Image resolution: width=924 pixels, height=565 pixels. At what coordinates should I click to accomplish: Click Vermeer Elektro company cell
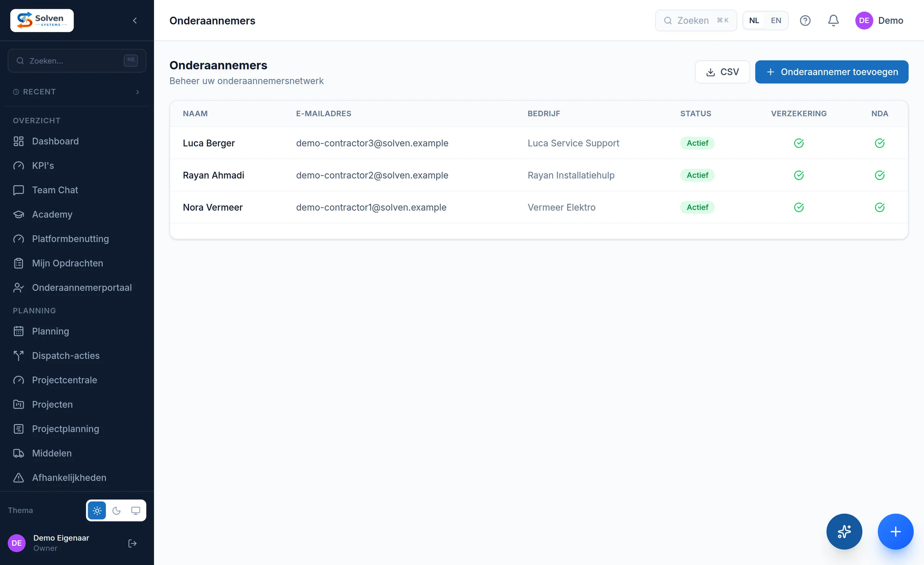click(x=561, y=207)
